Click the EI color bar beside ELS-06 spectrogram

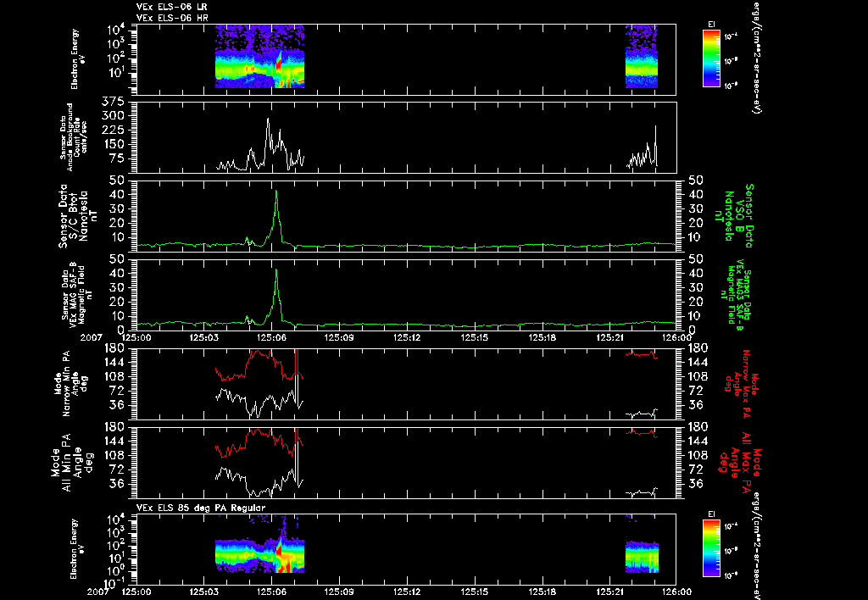click(x=711, y=58)
